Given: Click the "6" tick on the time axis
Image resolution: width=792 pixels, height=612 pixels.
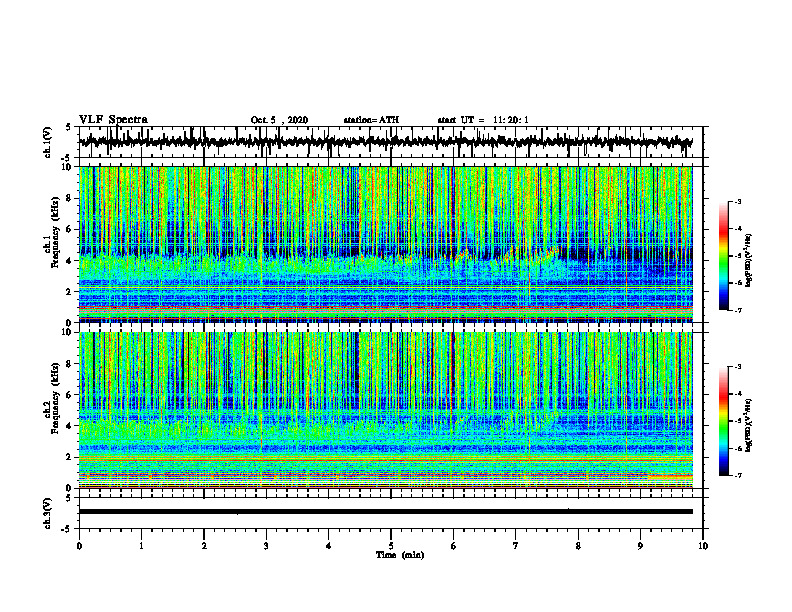Looking at the screenshot, I should [x=453, y=546].
